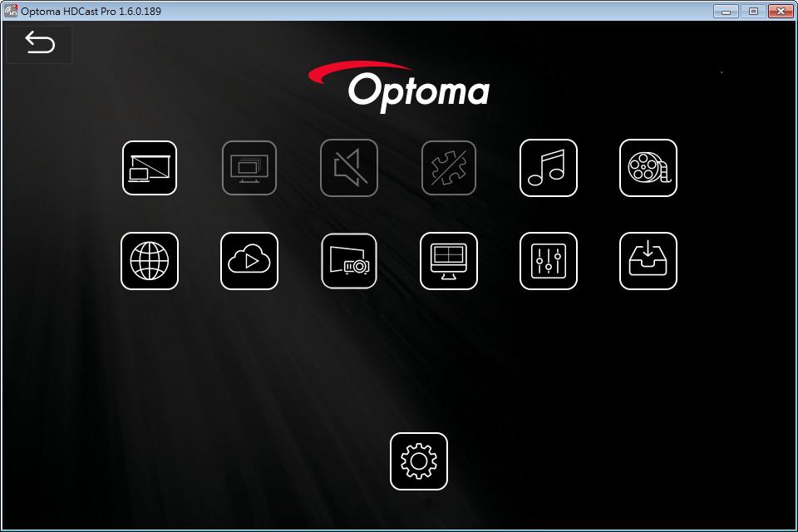This screenshot has width=798, height=532.
Task: Maximize the HDCast Pro window
Action: pyautogui.click(x=753, y=11)
